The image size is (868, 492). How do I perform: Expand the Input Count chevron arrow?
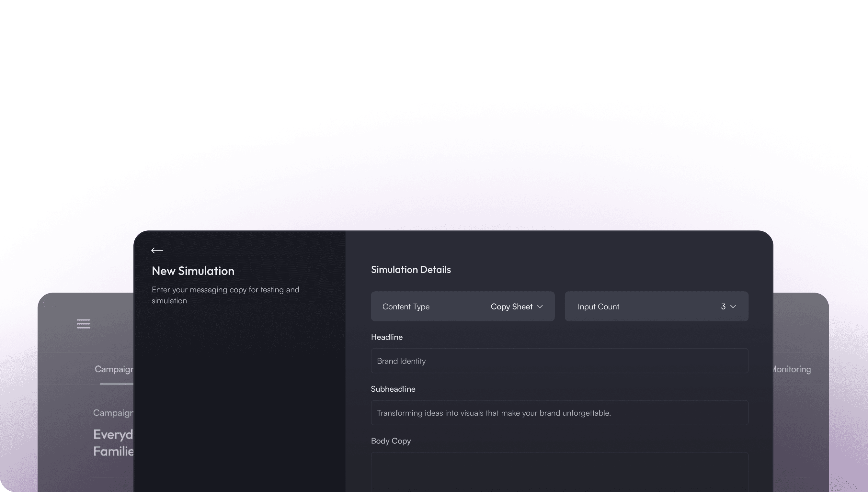click(733, 307)
